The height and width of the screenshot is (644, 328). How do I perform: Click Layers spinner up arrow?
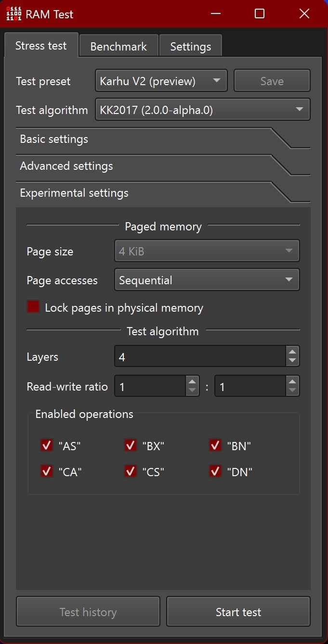(292, 352)
